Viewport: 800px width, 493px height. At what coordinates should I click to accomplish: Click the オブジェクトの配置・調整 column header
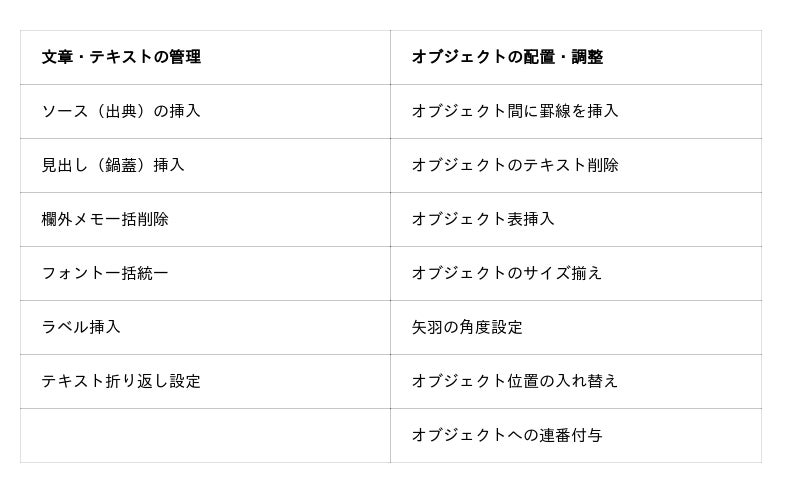click(507, 57)
